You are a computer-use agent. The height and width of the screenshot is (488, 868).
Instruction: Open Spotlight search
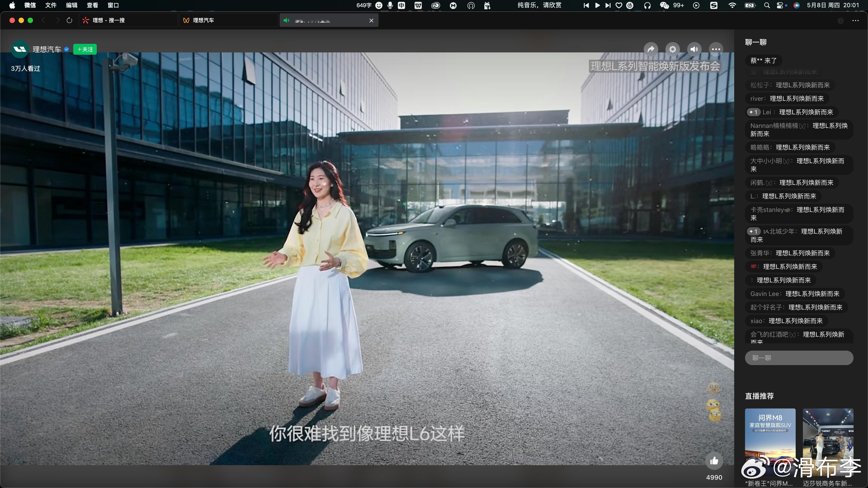point(767,5)
